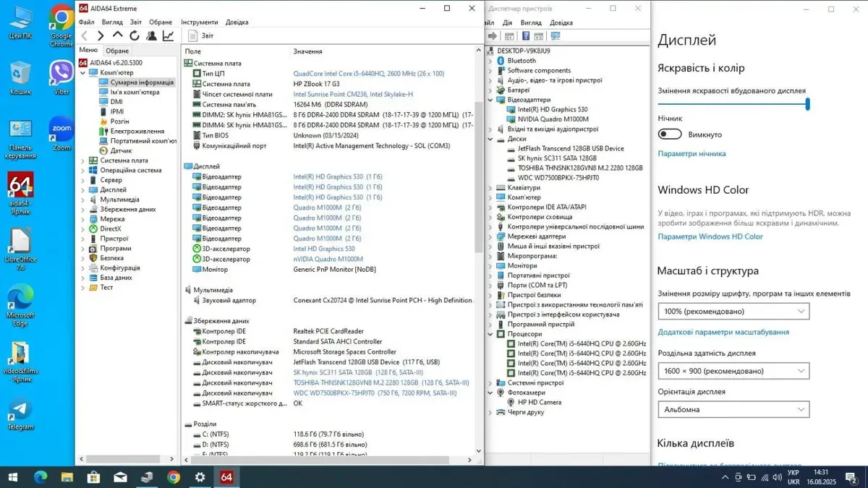Open AIDA64 from the Windows taskbar
This screenshot has width=868, height=488.
click(226, 477)
